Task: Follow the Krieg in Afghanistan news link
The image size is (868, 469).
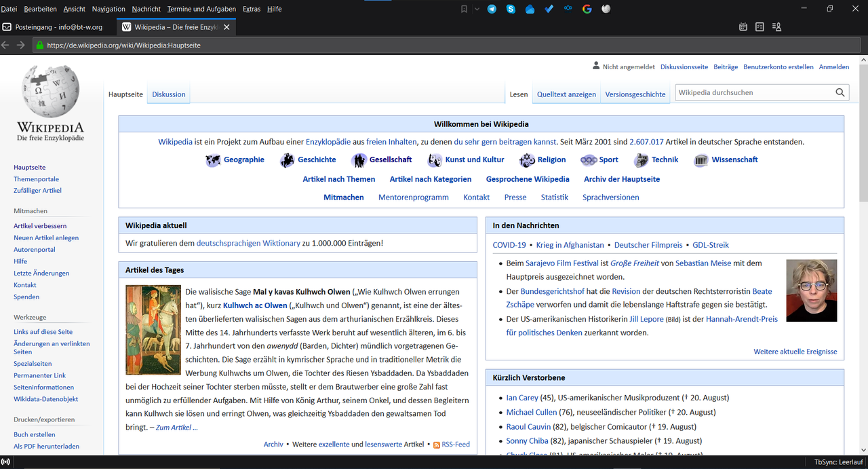Action: pos(570,245)
